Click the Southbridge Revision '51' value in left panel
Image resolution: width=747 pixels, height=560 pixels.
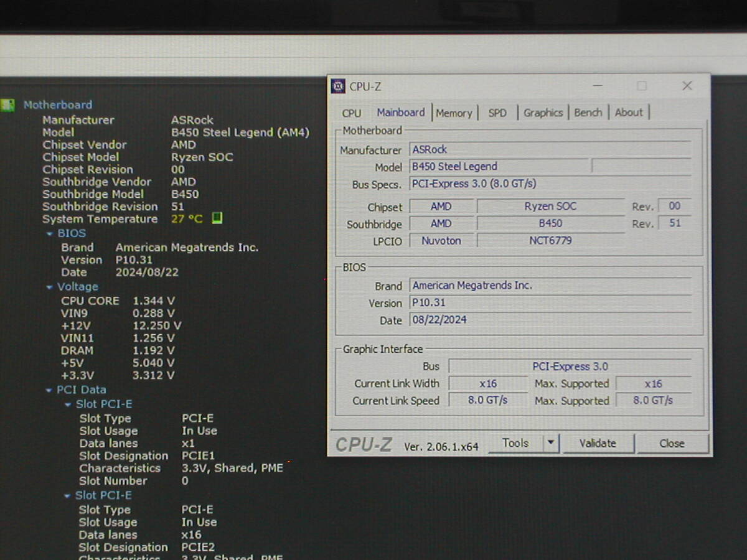(x=177, y=207)
